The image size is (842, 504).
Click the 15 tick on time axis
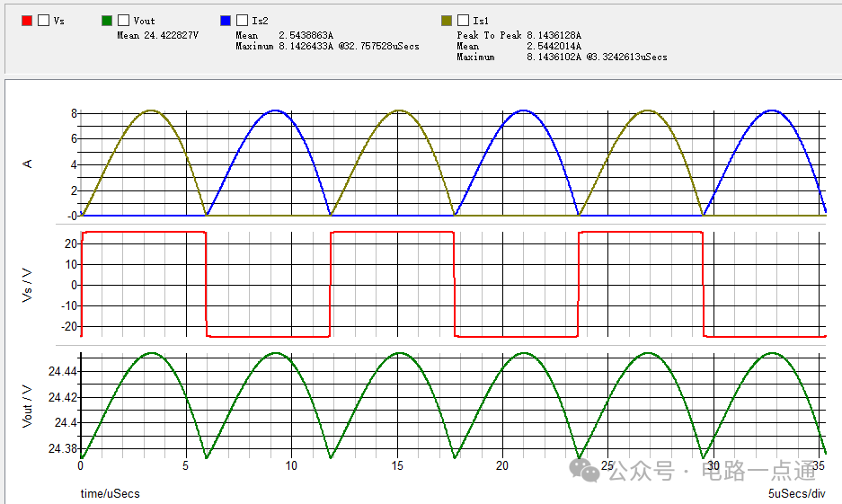[397, 465]
